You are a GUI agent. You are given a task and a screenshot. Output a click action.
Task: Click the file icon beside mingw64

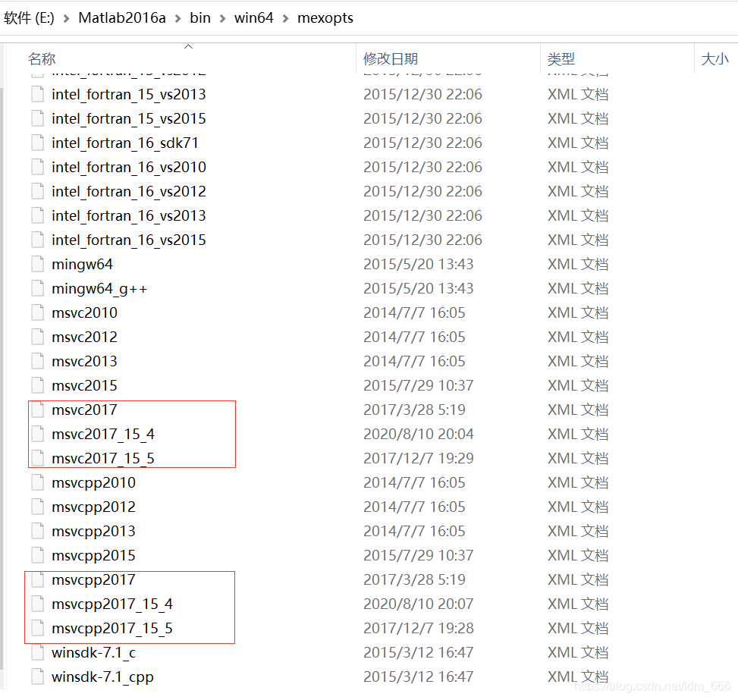[x=38, y=265]
